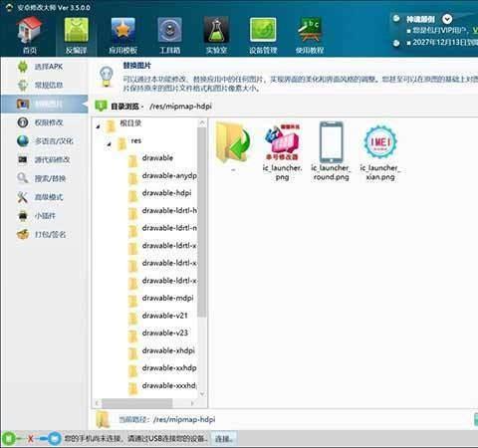Select the ic_launcher_xian.png IMEI thumbnail
This screenshot has height=448, width=478.
380,151
